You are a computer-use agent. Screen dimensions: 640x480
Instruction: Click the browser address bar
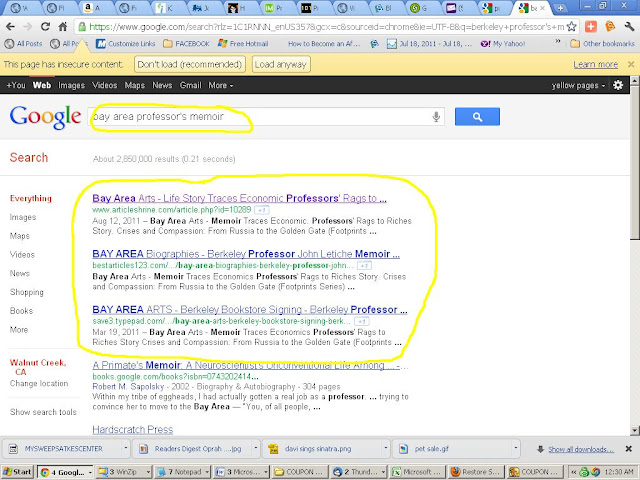327,27
